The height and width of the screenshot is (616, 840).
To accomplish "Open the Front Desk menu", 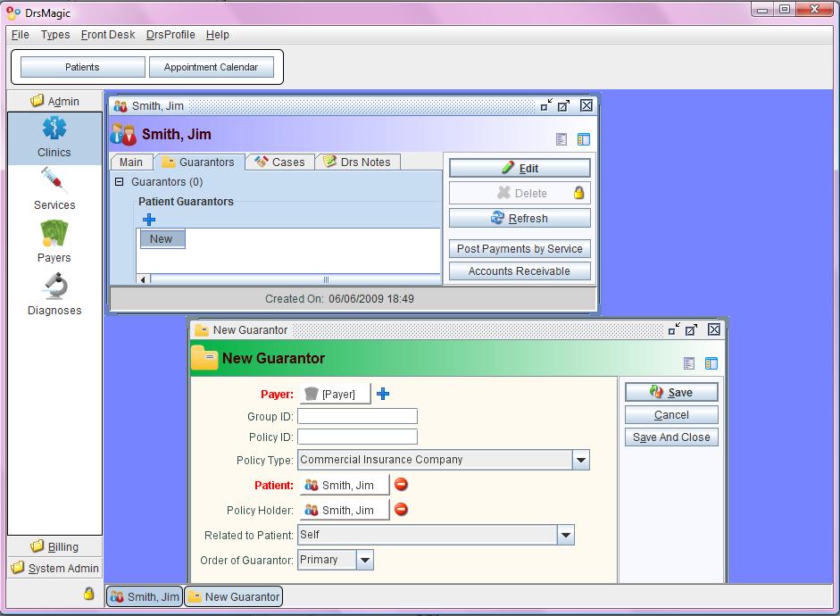I will [x=108, y=34].
